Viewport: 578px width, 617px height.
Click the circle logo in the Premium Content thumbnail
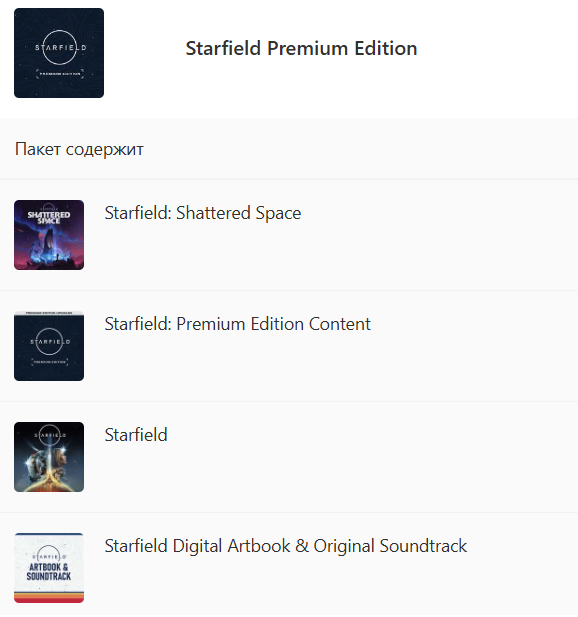[50, 341]
